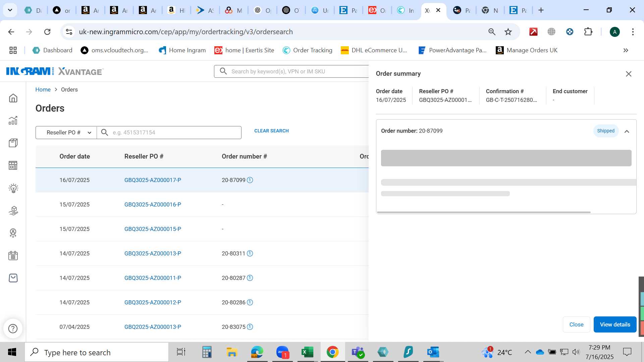Open Excel from the taskbar

(307, 352)
